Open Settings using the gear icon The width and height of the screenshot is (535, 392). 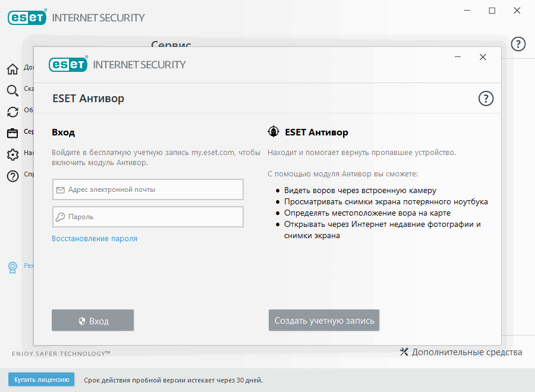pos(12,154)
